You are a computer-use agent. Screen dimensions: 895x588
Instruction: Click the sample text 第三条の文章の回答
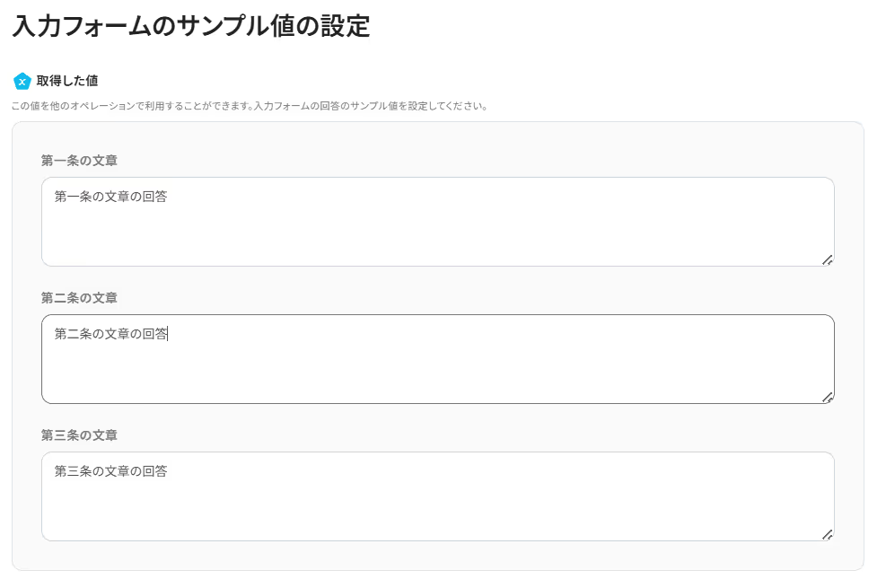[110, 471]
